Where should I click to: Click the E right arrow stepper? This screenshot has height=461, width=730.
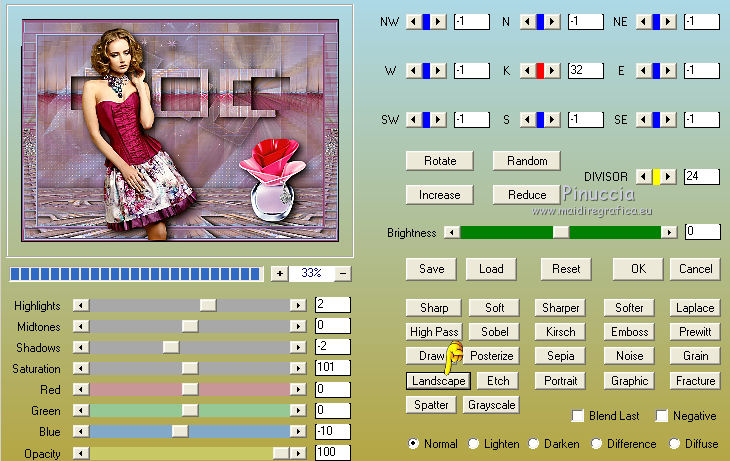click(x=669, y=71)
